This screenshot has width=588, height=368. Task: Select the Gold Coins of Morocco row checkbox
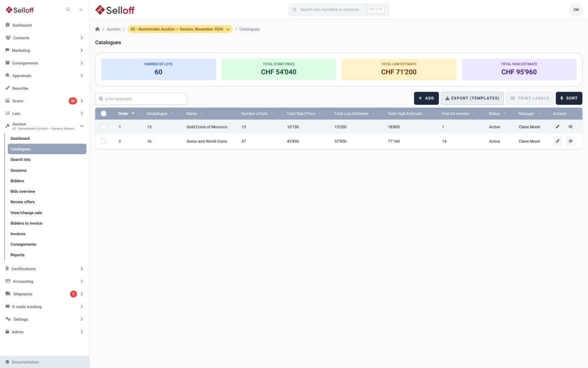(103, 127)
